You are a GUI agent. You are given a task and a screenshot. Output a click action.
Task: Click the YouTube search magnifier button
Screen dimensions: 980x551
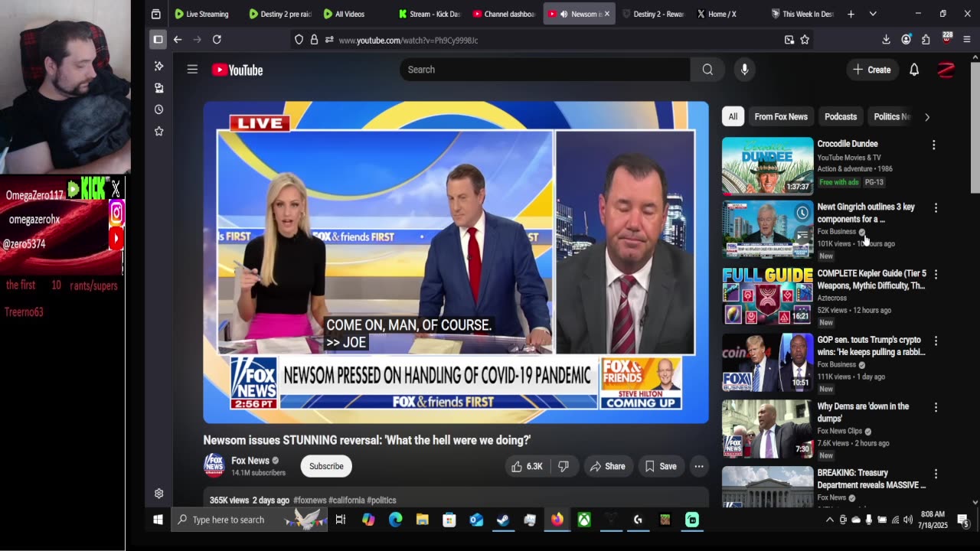(x=707, y=70)
